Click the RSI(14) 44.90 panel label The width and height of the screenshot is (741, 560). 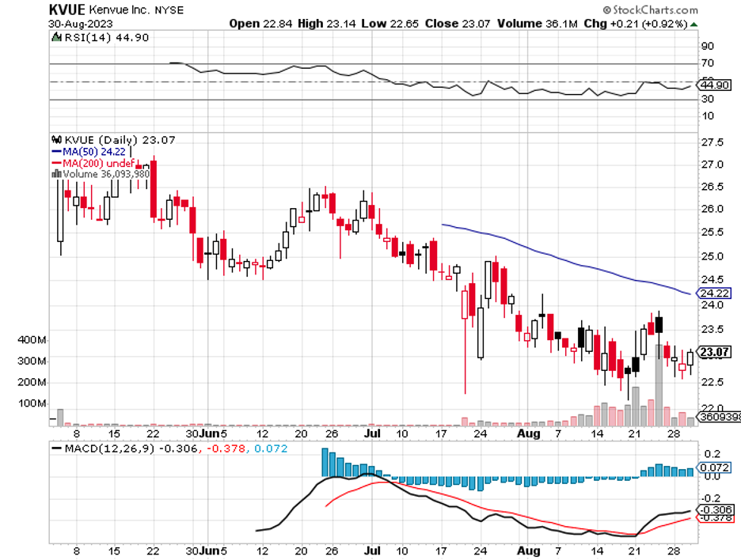[106, 37]
